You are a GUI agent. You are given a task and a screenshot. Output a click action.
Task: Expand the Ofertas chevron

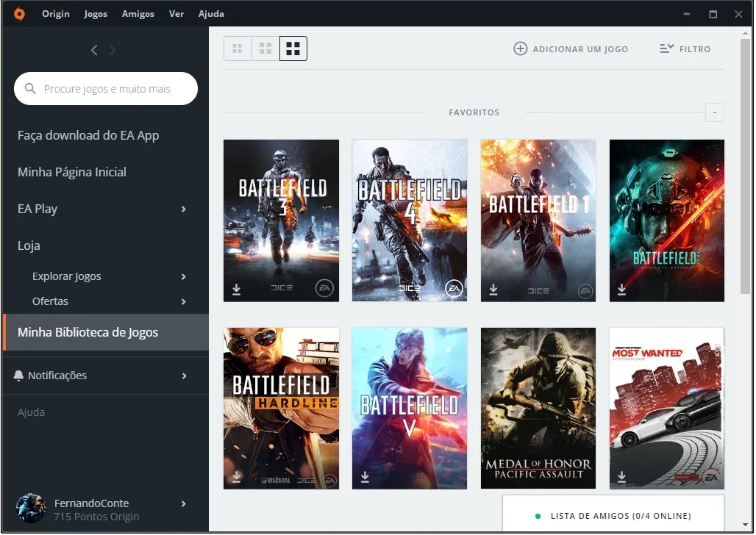pos(183,302)
